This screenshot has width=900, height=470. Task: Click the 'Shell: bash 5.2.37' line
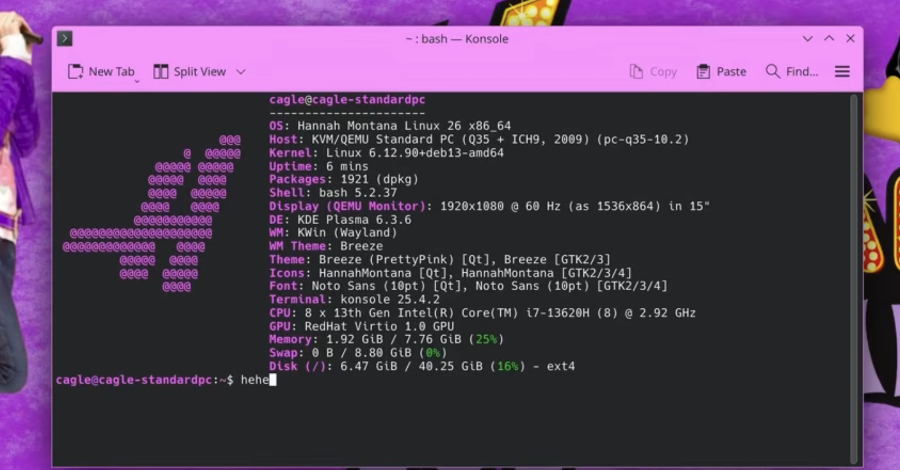click(x=333, y=193)
